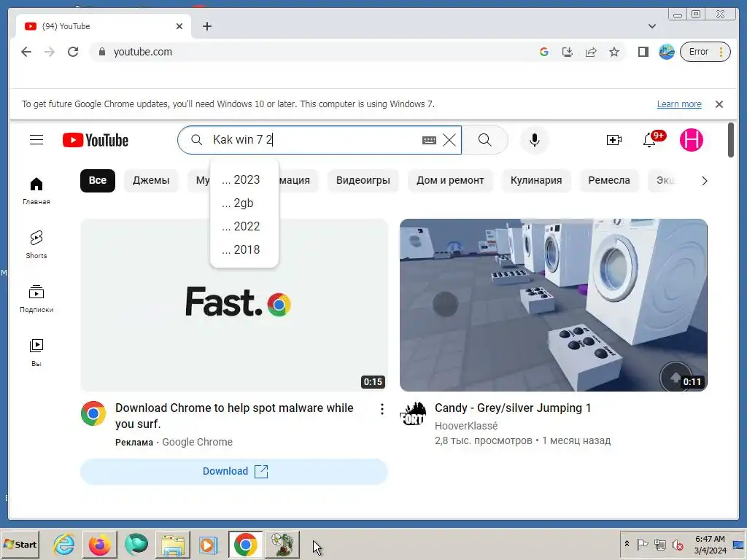
Task: Open Windows Media Player in taskbar
Action: click(x=208, y=544)
